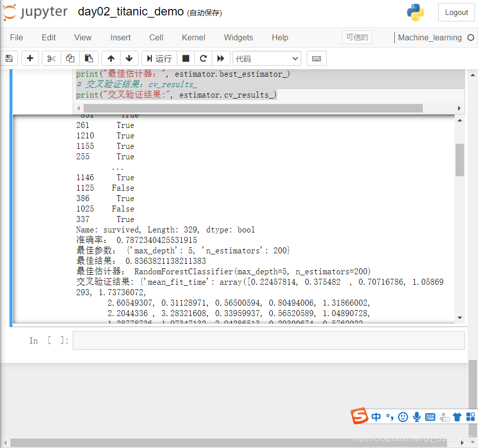Click the Logout button
The height and width of the screenshot is (448, 478).
(x=457, y=12)
